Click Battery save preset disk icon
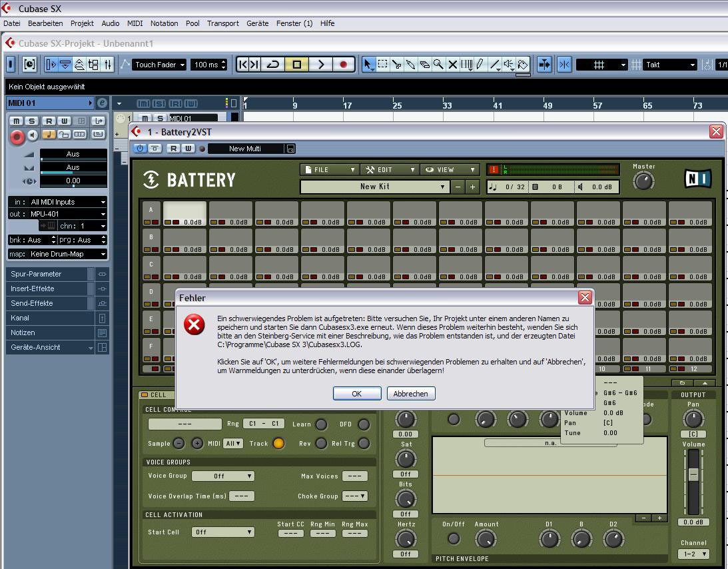Viewport: 728px width, 569px height. (x=290, y=149)
